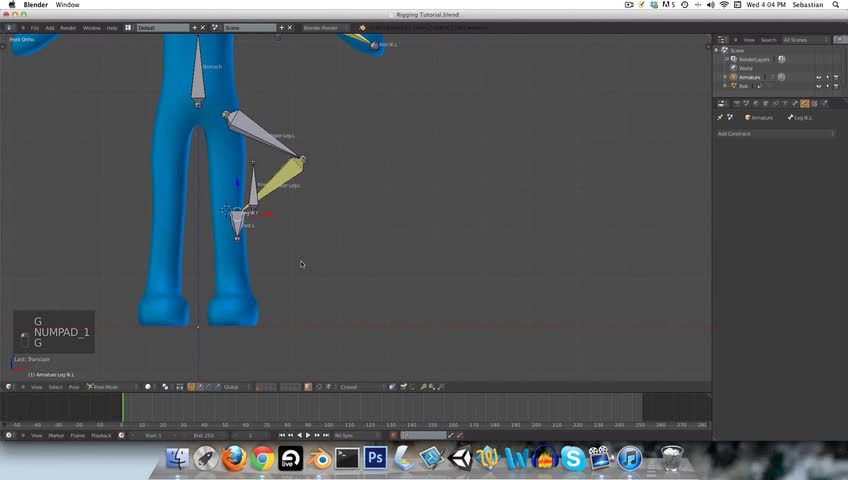Screen dimensions: 848x480
Task: Open Blender icon in the dock
Action: 319,459
